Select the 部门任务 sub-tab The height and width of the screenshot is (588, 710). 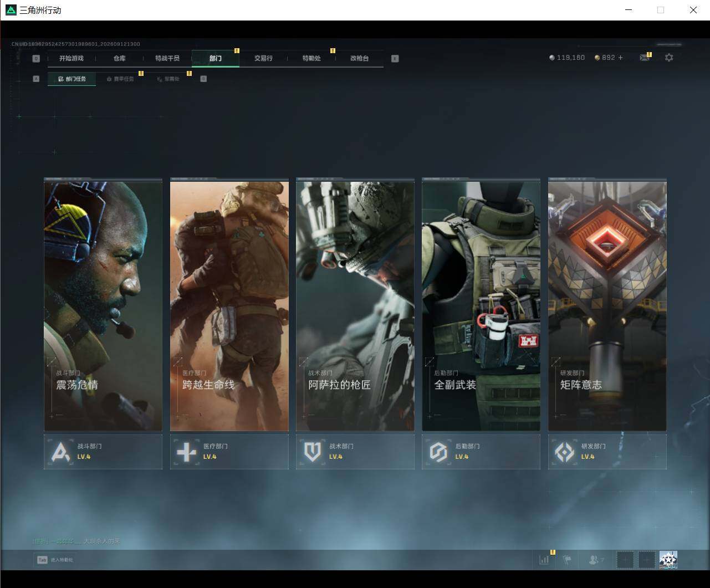(72, 79)
